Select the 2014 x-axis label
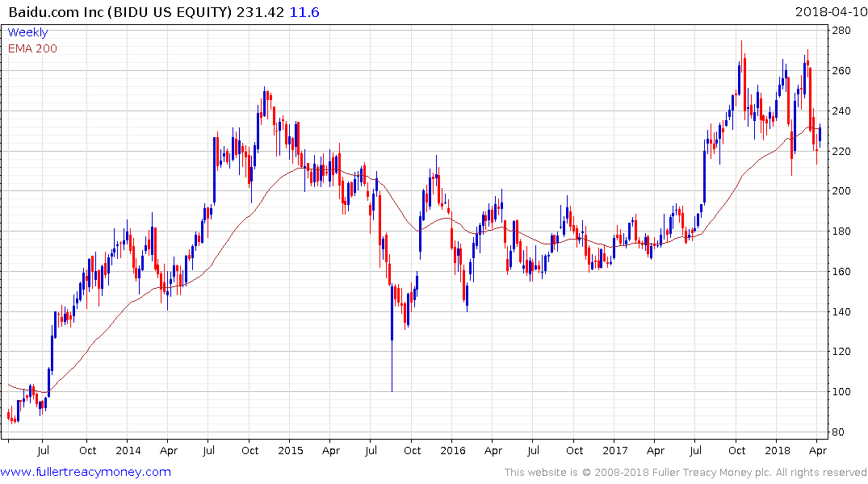 click(x=128, y=450)
